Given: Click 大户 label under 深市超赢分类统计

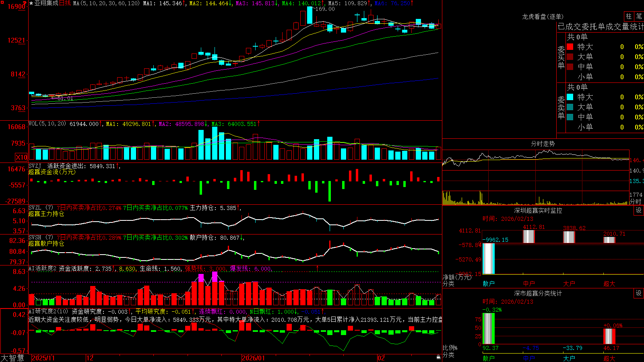Looking at the screenshot, I should coord(569,358).
